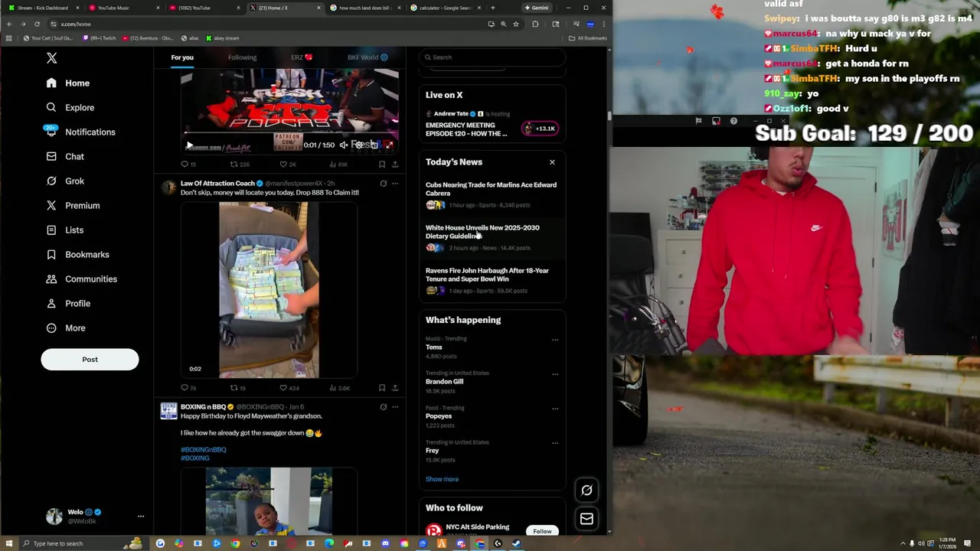Click the #BOXING hashtag link
Viewport: 980px width, 551px height.
pyautogui.click(x=195, y=458)
